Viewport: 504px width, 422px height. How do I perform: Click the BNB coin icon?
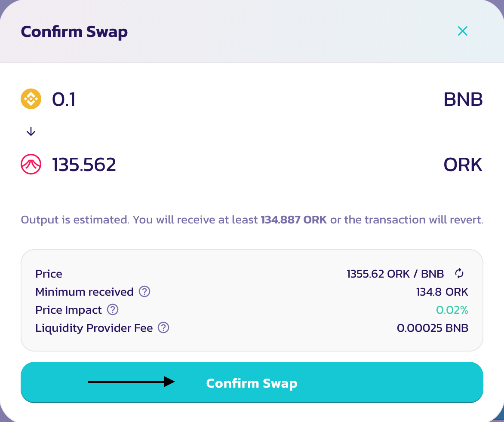pos(31,99)
